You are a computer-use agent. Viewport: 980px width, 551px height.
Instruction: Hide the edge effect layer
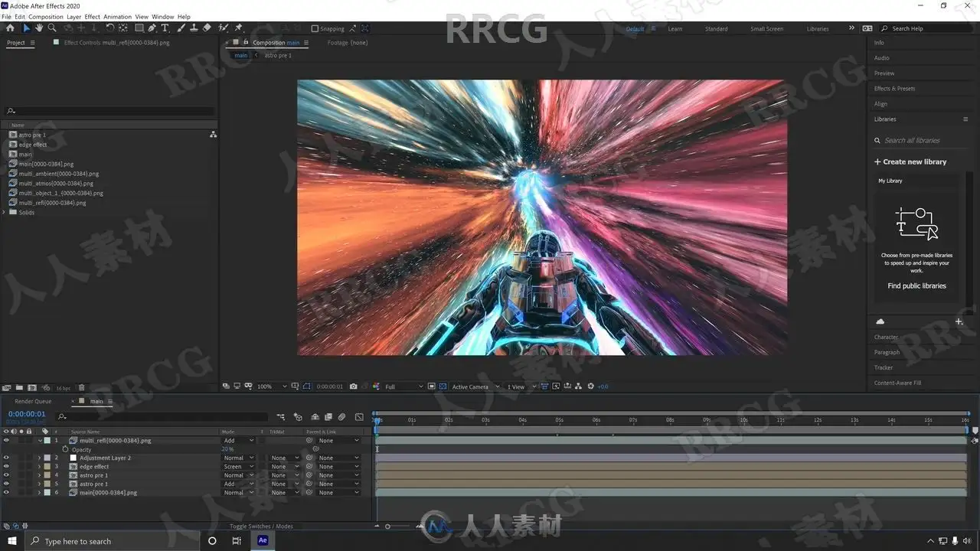pyautogui.click(x=6, y=467)
